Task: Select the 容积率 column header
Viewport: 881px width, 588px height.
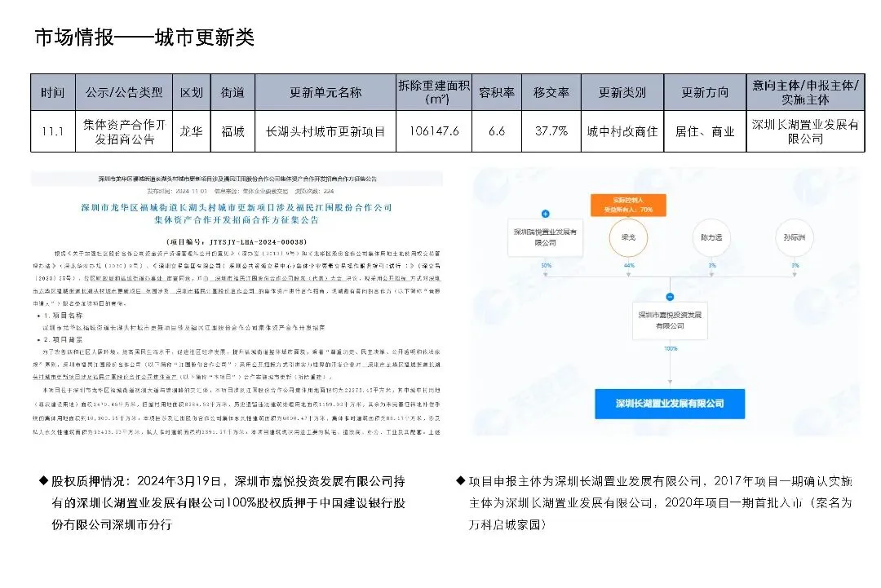Action: (497, 92)
